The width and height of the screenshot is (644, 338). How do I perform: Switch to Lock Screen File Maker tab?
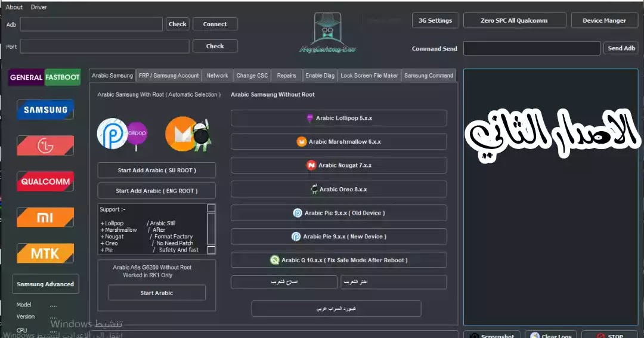pyautogui.click(x=369, y=76)
